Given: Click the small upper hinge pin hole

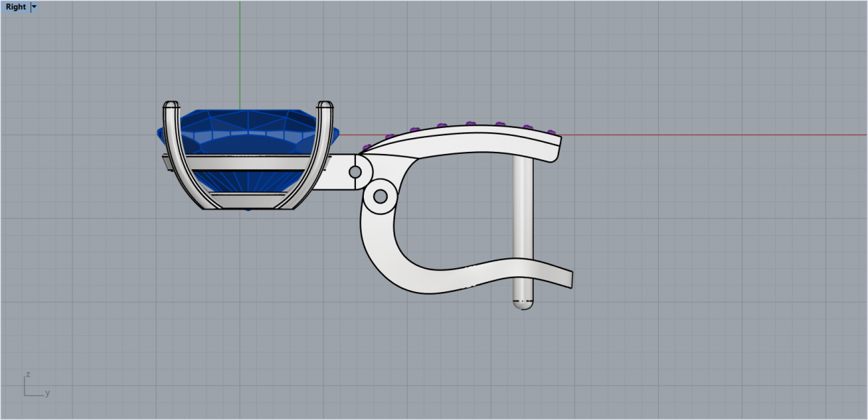Looking at the screenshot, I should tap(355, 172).
